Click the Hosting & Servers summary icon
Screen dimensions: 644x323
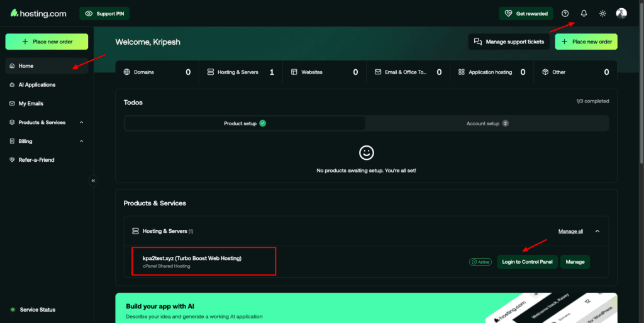pyautogui.click(x=210, y=72)
